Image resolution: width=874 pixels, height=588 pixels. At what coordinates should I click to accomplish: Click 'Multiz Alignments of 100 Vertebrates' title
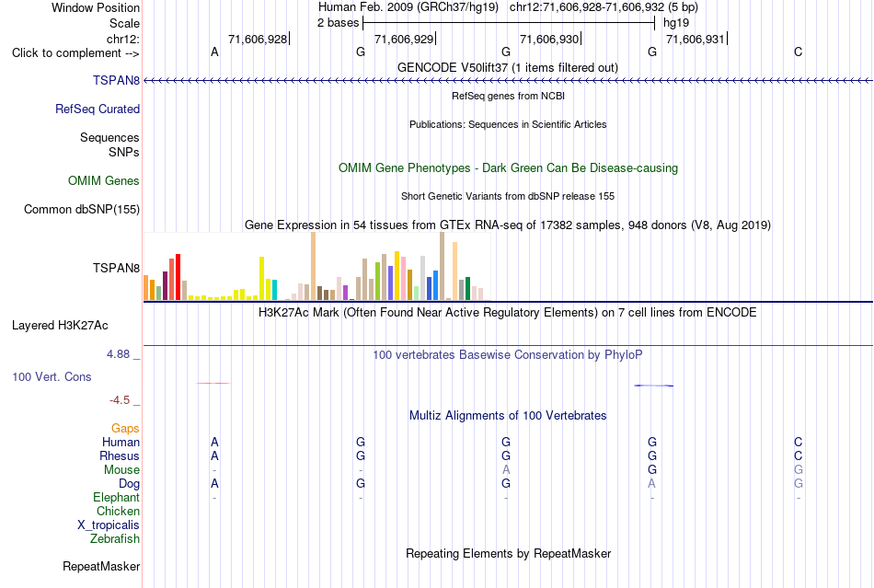coord(508,415)
